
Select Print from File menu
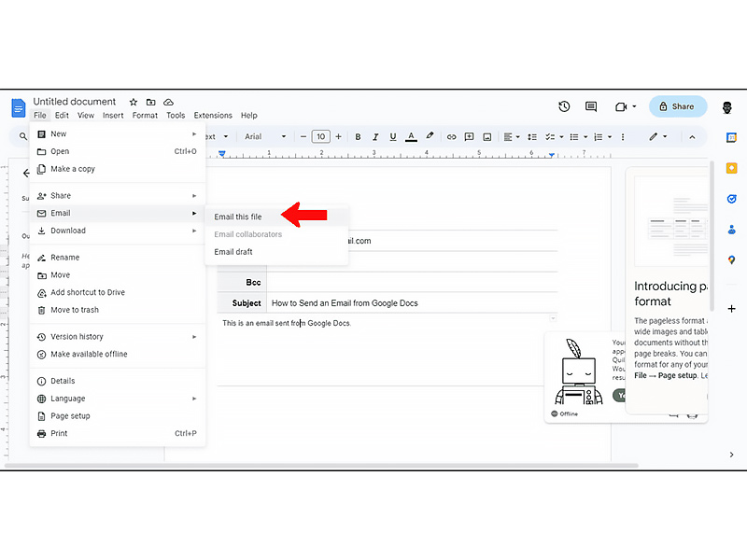pyautogui.click(x=118, y=433)
